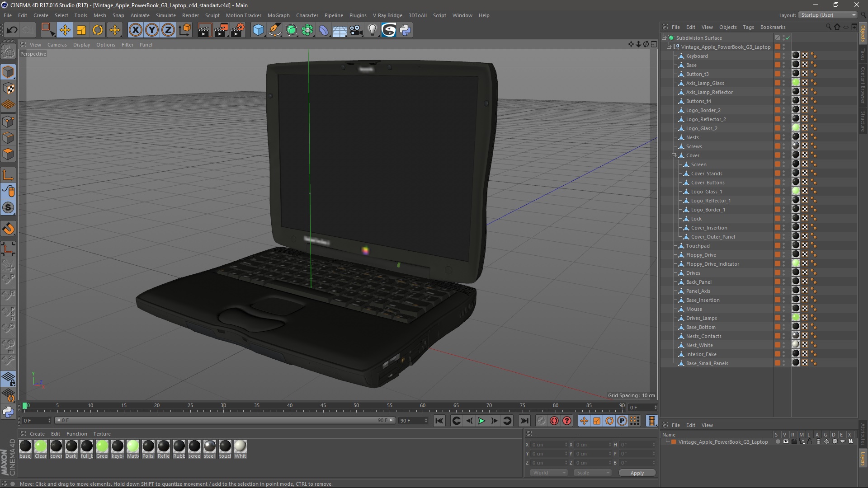Collapse the Vintage_Apple_PowerBook_G3_Laptop null
The width and height of the screenshot is (868, 488).
669,47
